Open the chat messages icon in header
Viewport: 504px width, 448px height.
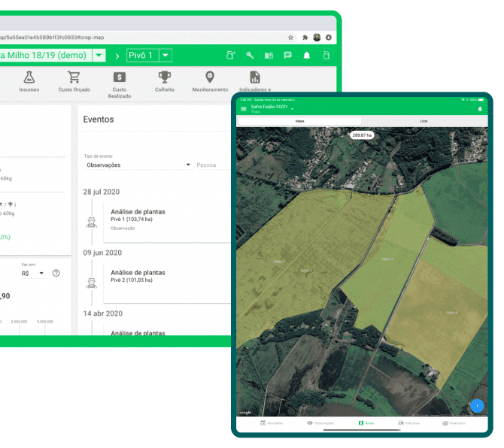click(287, 56)
